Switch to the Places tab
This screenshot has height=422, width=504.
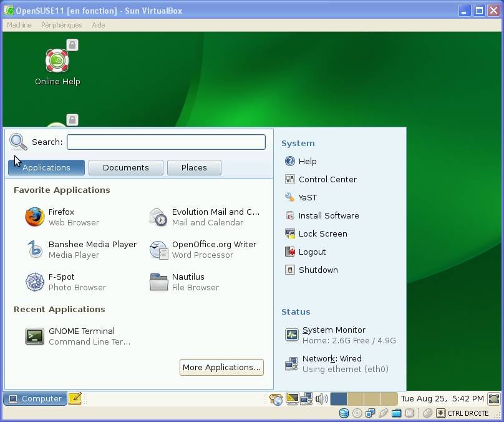pyautogui.click(x=194, y=167)
